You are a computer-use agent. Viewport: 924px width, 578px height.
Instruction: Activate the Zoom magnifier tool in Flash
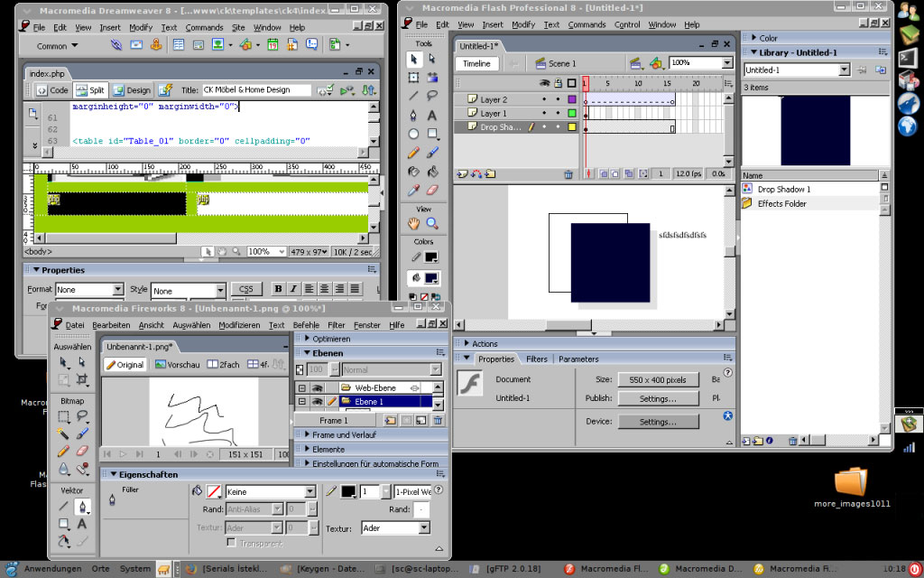pos(432,223)
